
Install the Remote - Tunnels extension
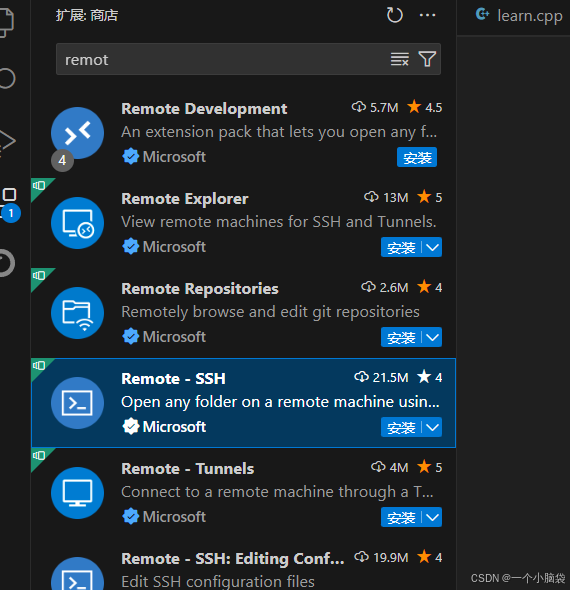tap(401, 517)
